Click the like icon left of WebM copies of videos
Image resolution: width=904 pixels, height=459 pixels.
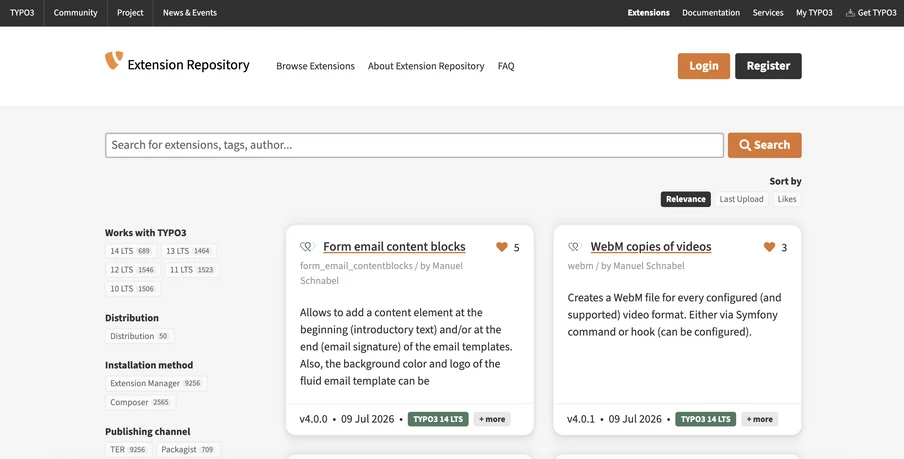574,247
